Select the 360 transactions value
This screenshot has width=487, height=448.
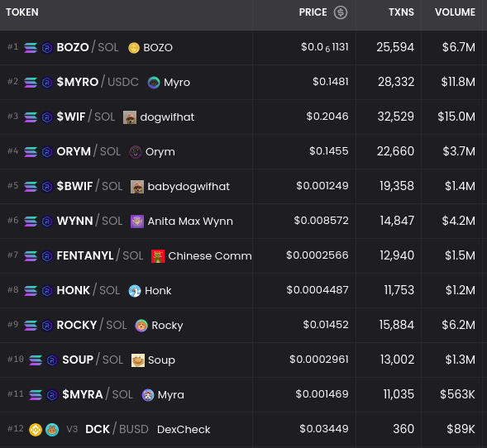pyautogui.click(x=403, y=429)
